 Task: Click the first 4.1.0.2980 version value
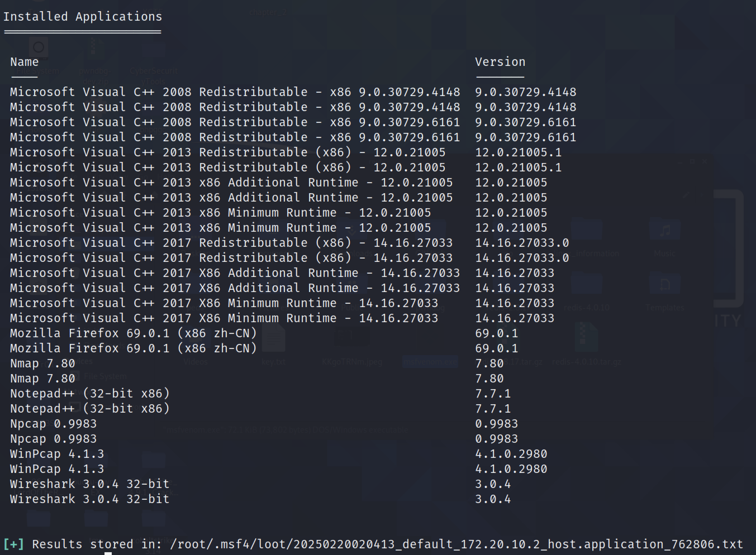click(511, 454)
